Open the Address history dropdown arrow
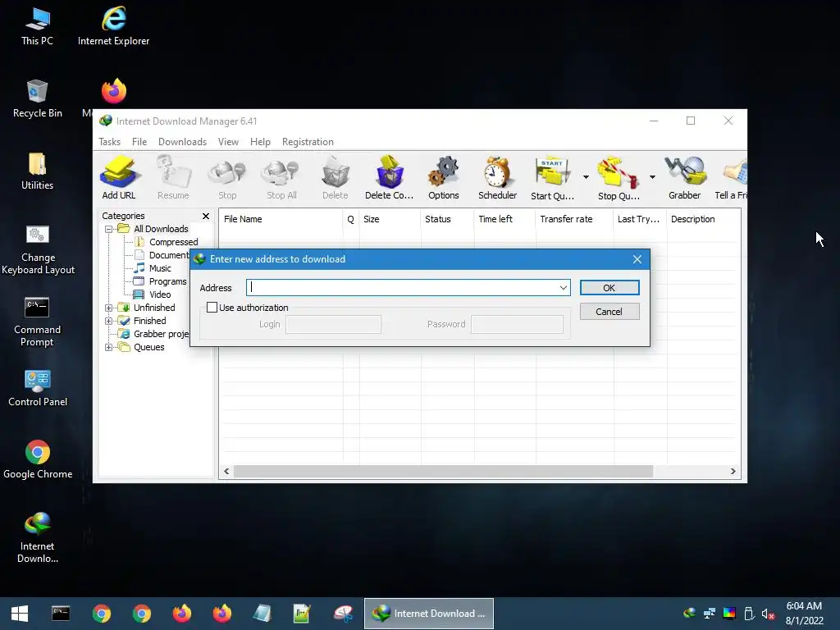This screenshot has height=630, width=840. [563, 288]
